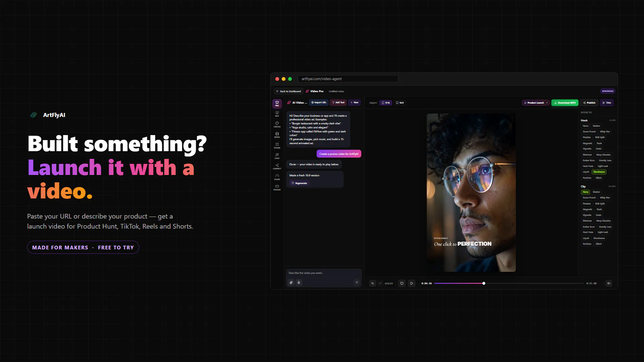Open the Usage section in sidebar
The height and width of the screenshot is (362, 644).
click(x=277, y=177)
